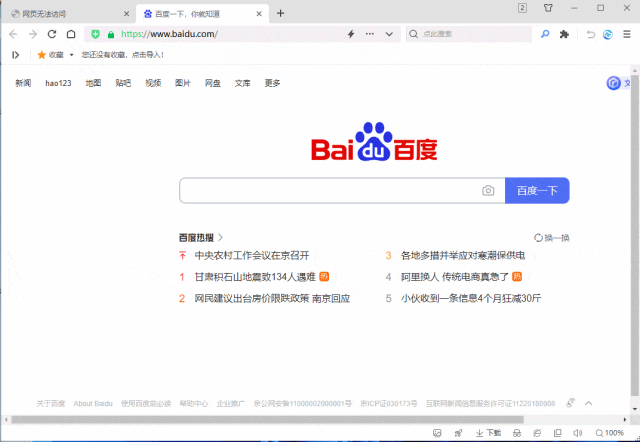Click the 帮助中心 footer link
This screenshot has height=442, width=640.
(x=194, y=404)
